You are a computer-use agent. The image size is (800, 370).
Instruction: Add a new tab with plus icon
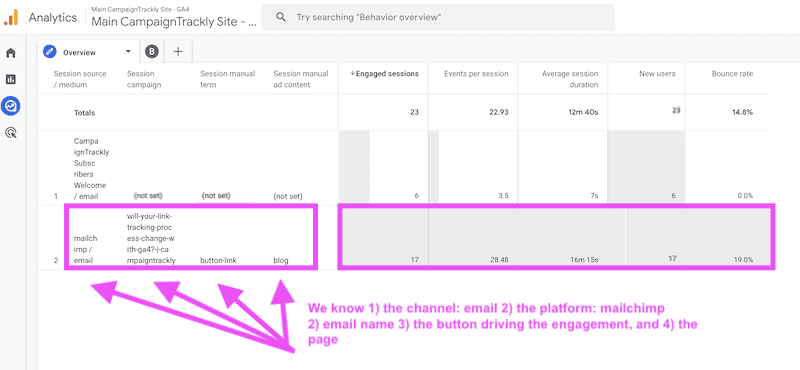click(178, 52)
